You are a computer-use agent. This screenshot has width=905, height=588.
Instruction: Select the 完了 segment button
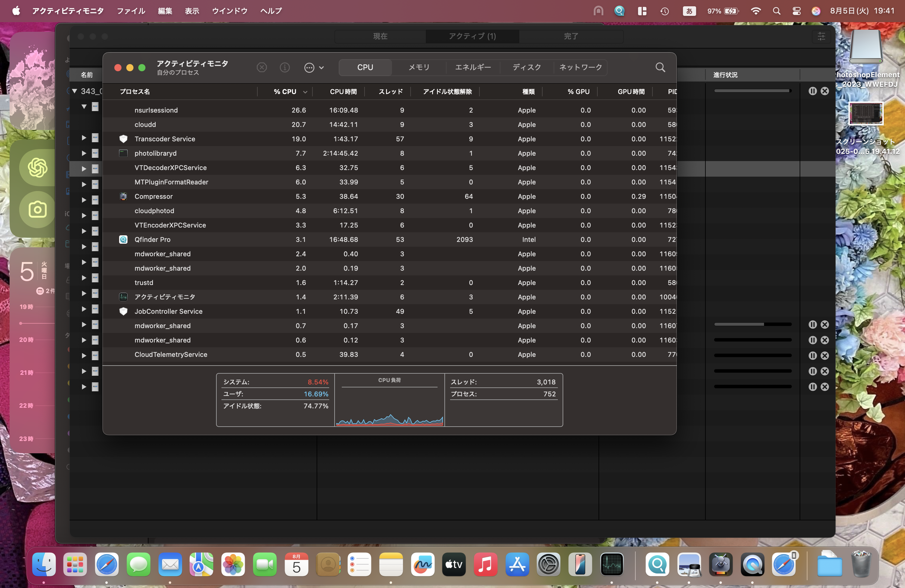coord(570,36)
